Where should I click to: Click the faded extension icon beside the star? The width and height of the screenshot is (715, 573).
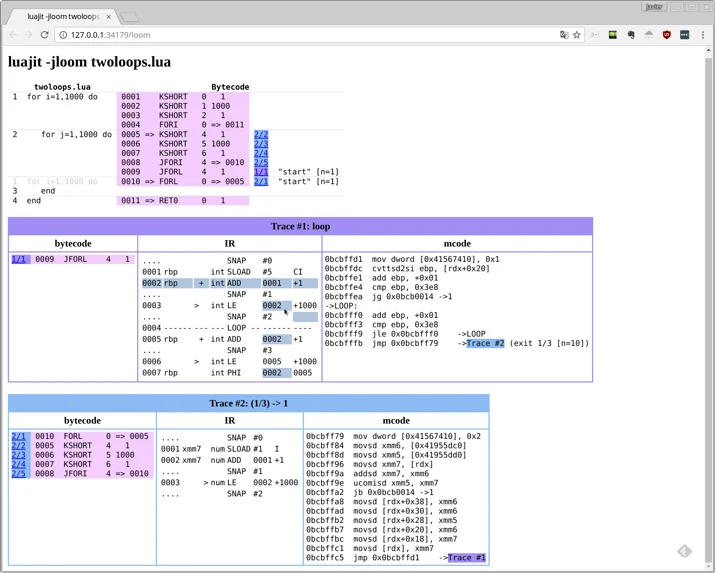click(595, 35)
